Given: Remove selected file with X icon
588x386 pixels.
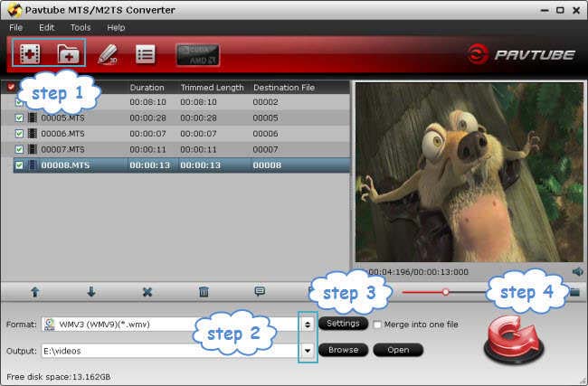Looking at the screenshot, I should click(147, 292).
